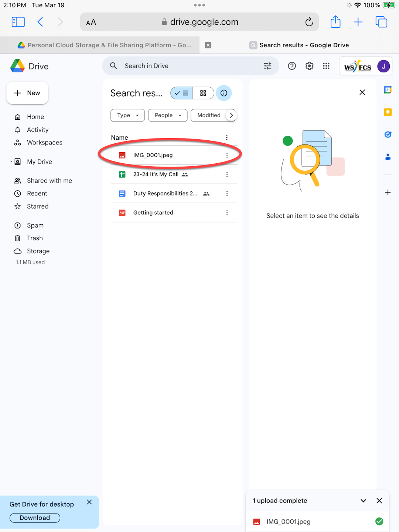Open more actions for 23-24 It's My Call

click(x=227, y=174)
